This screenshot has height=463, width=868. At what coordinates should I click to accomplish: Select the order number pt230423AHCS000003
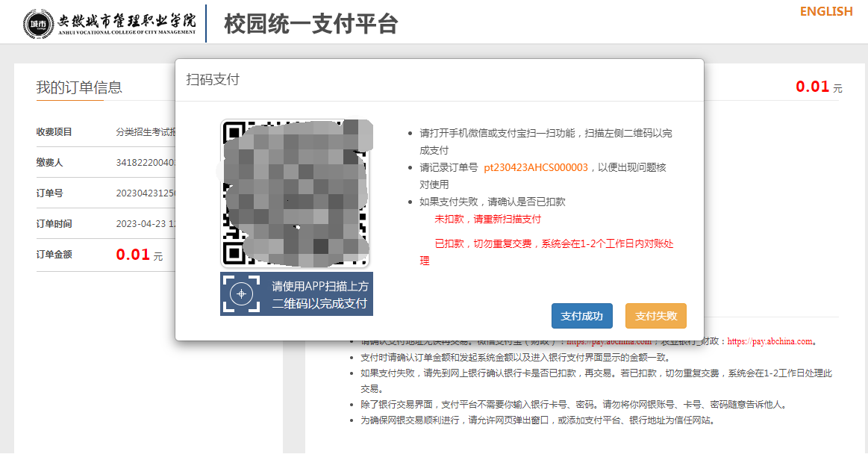[x=536, y=167]
